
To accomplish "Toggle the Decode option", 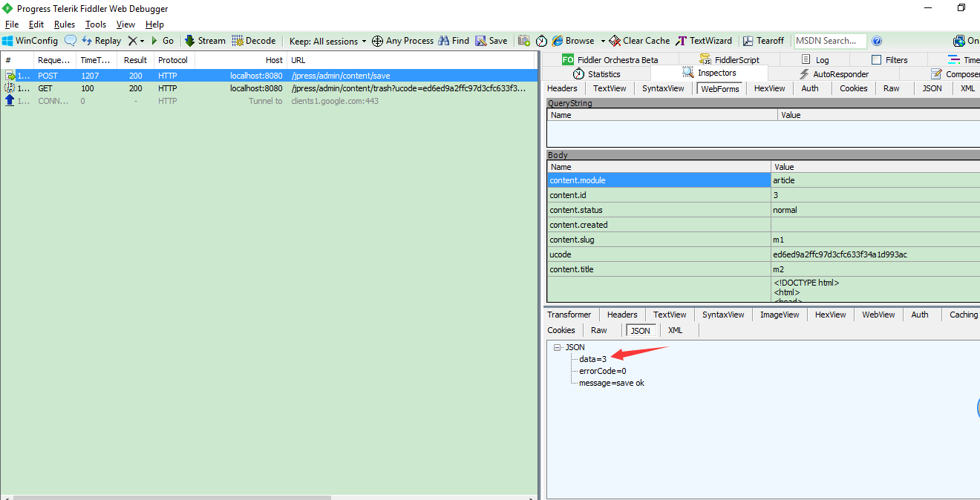I will (254, 41).
